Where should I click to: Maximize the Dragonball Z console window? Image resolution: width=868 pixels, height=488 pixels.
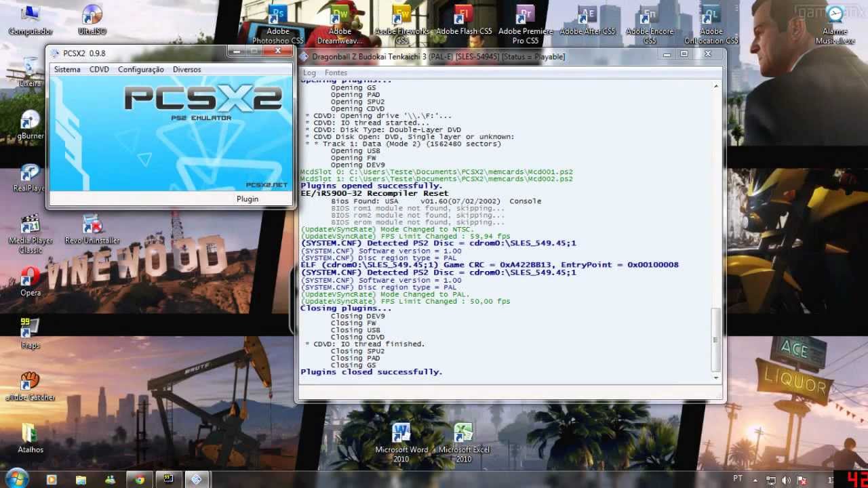click(684, 54)
